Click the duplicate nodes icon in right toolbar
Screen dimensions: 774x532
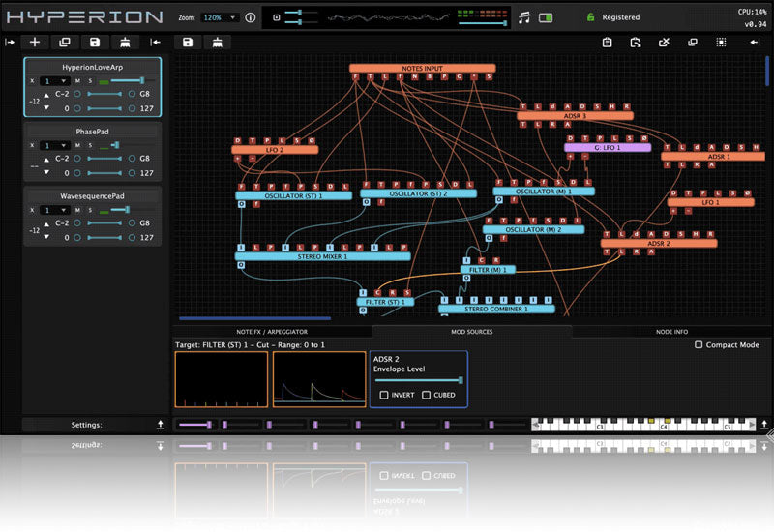point(693,43)
